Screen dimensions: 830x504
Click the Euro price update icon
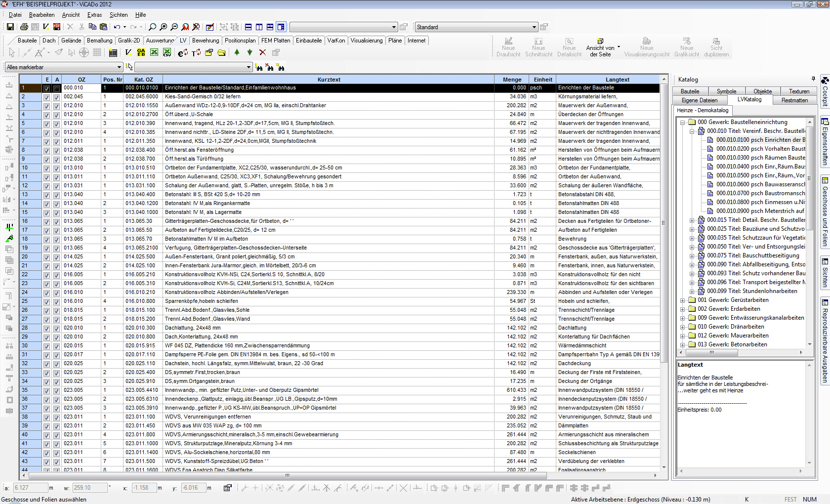[x=183, y=52]
